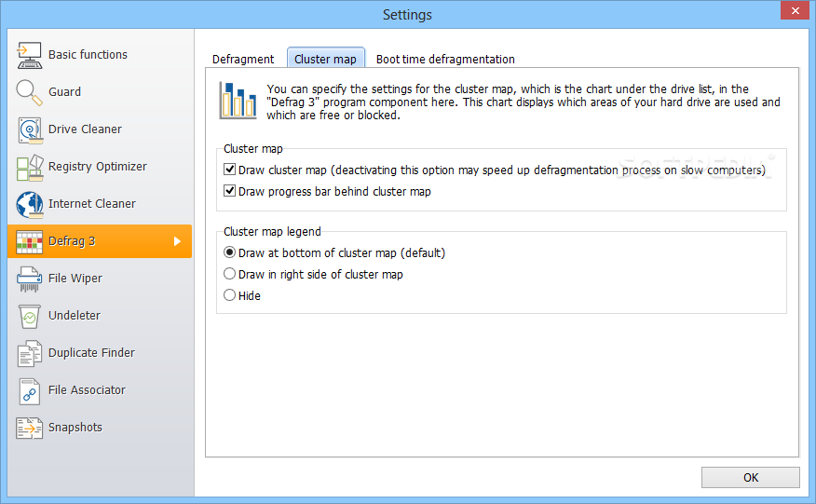Expand the Defrag 3 arrow in sidebar
The height and width of the screenshot is (504, 816).
178,241
